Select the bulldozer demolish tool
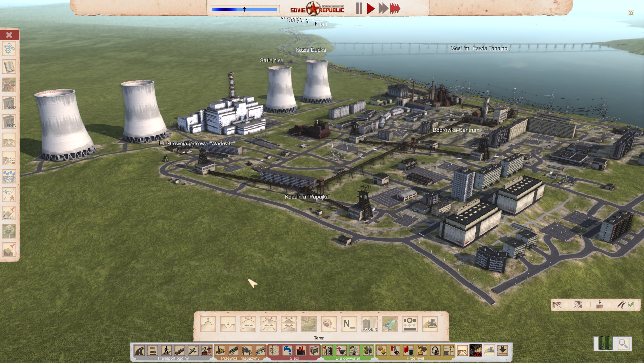The width and height of the screenshot is (644, 363). click(430, 324)
